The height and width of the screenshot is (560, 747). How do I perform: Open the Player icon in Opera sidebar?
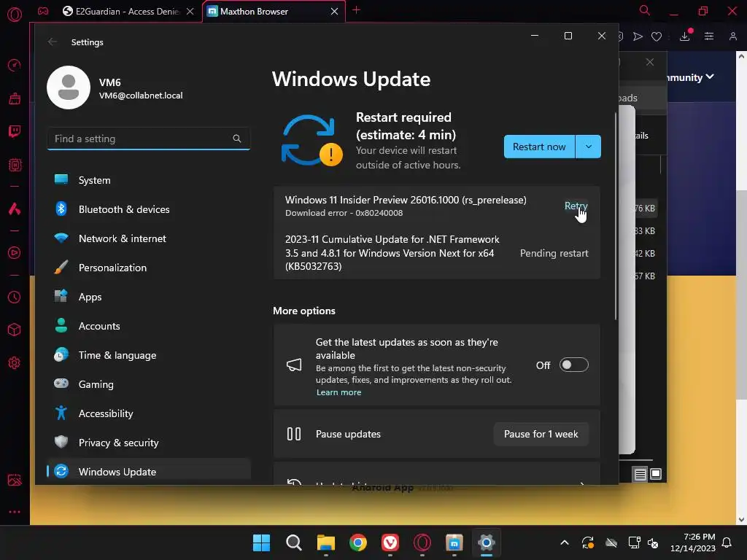tap(15, 252)
